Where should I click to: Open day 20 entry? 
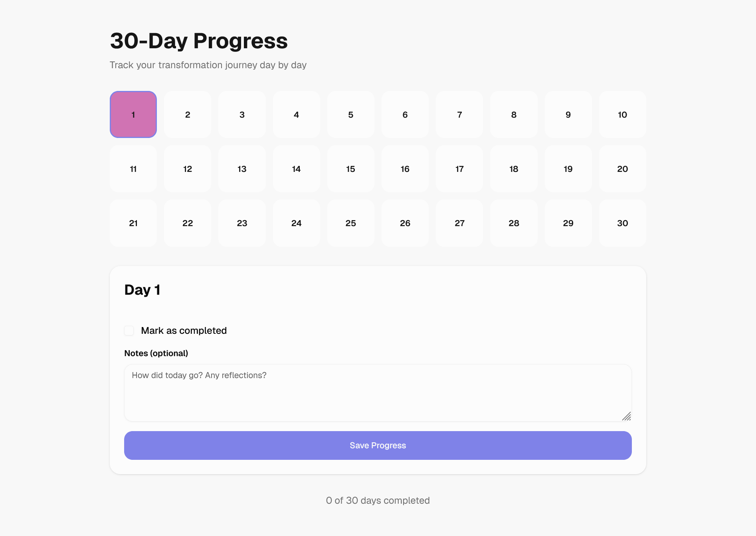point(623,169)
